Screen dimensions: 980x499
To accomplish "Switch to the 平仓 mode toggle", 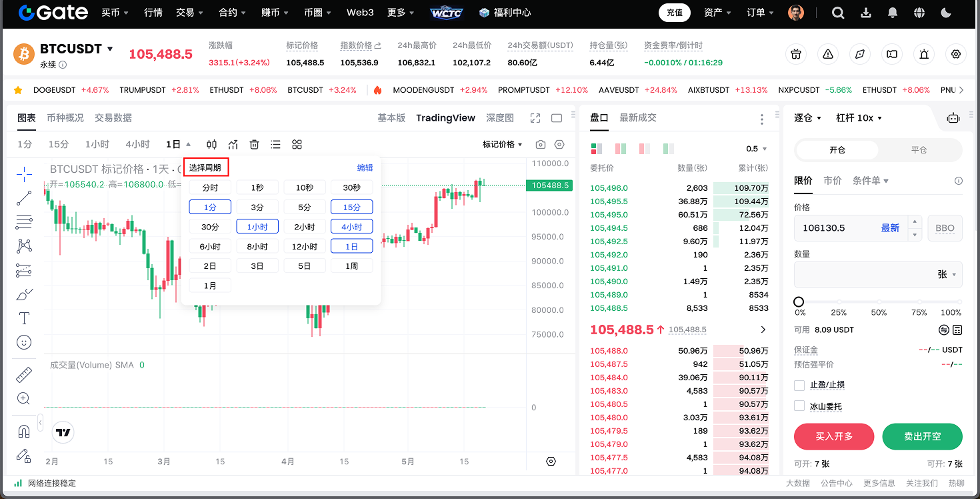I will 919,150.
